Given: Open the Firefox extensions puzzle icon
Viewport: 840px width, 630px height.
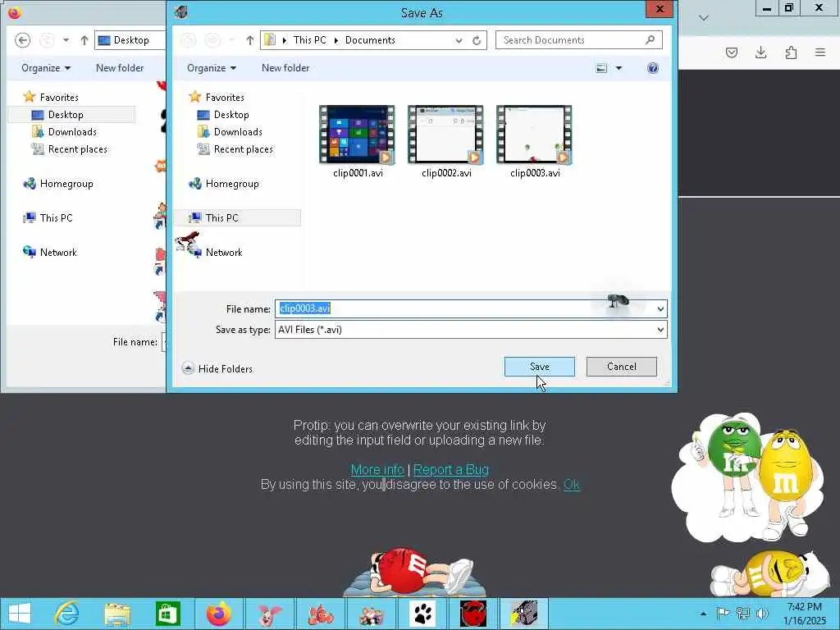Looking at the screenshot, I should coord(791,52).
